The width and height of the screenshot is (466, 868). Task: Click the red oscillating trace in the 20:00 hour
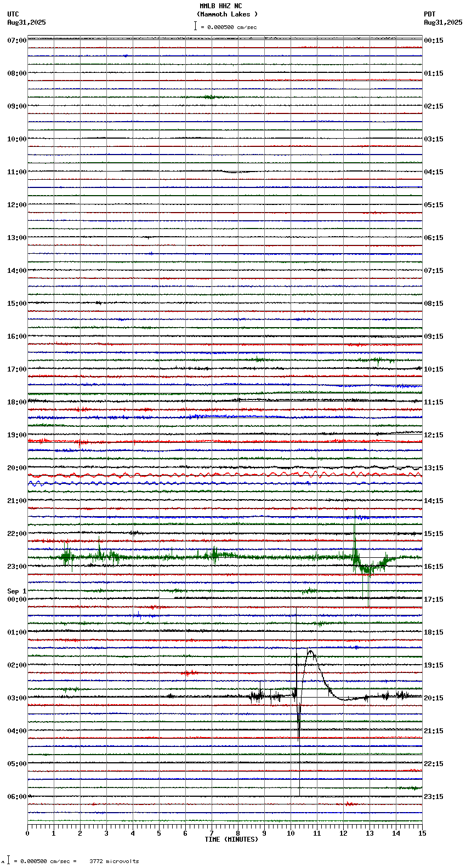coord(225,475)
